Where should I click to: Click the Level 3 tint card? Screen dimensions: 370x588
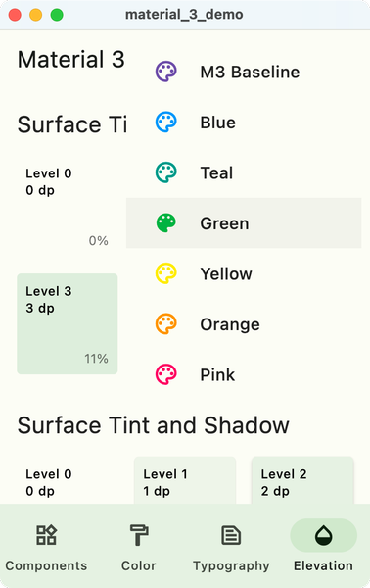68,324
